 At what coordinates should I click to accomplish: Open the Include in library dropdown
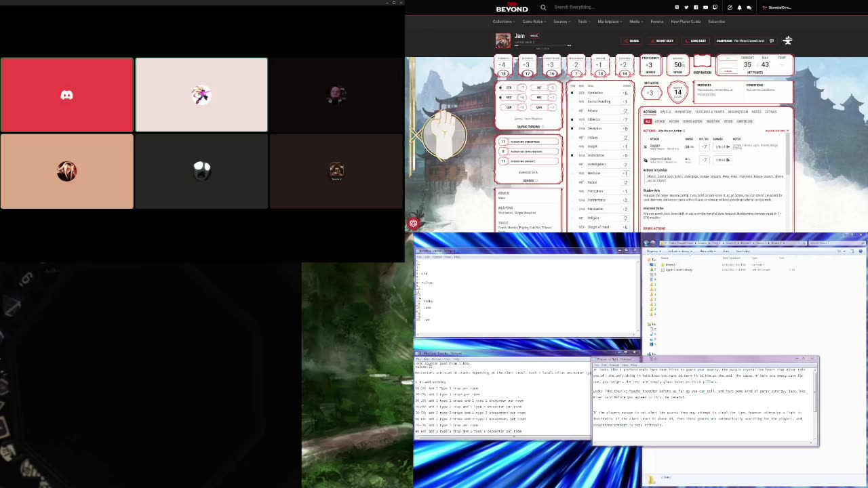point(680,251)
